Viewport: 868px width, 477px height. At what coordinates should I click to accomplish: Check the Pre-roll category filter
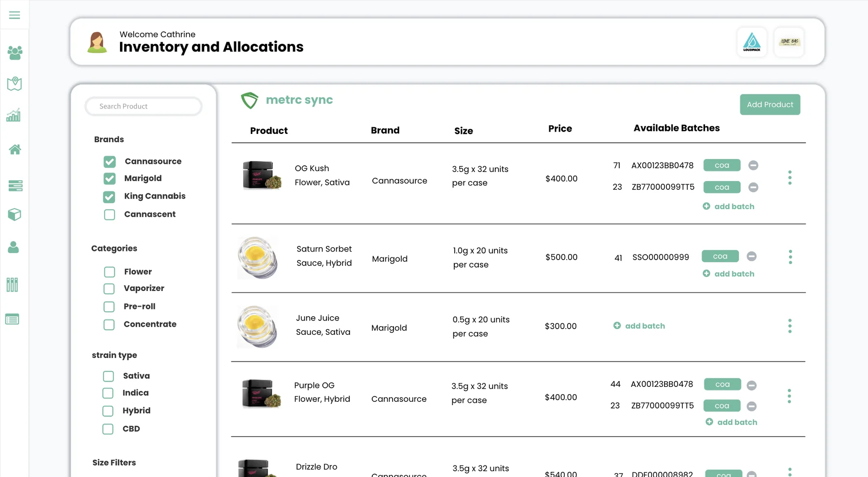(x=109, y=306)
